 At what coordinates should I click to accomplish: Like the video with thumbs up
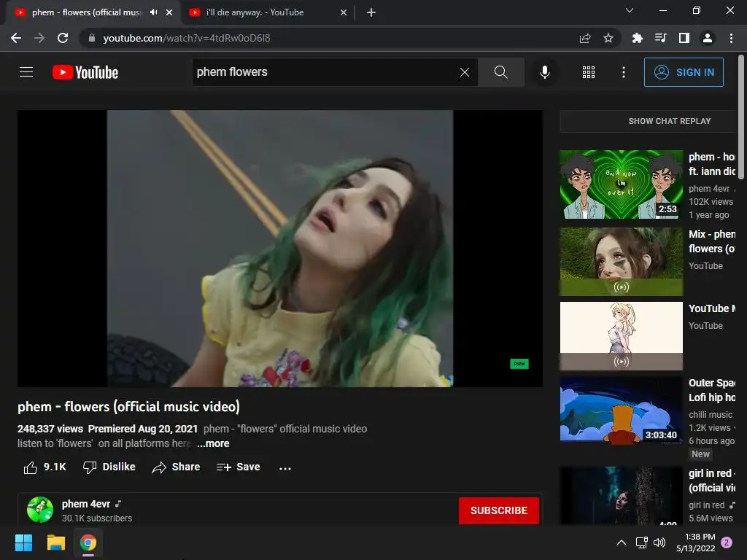(x=44, y=467)
